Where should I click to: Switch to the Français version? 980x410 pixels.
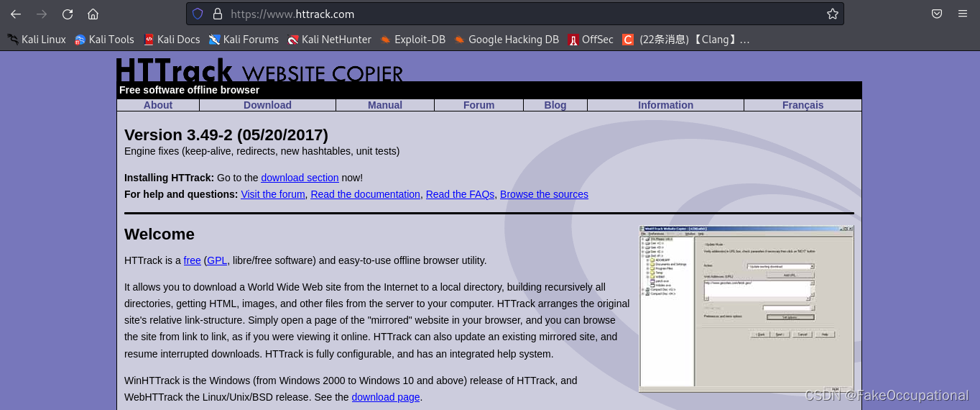(803, 105)
